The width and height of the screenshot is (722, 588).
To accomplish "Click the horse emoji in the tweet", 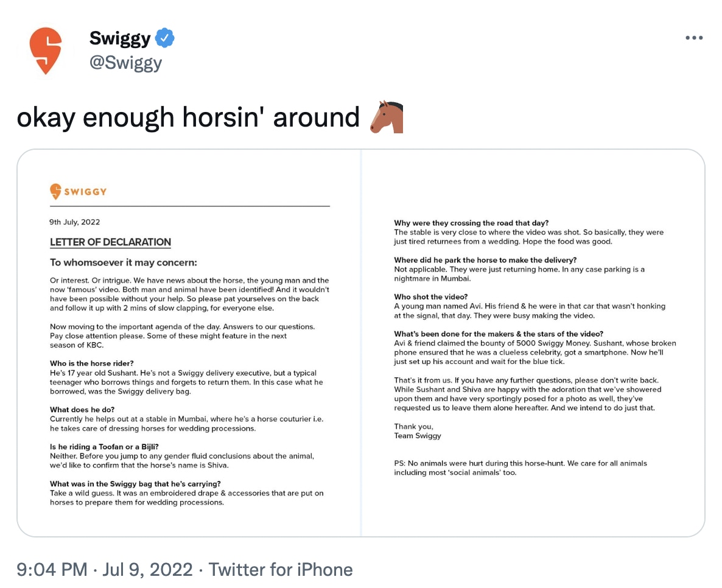I will 387,117.
